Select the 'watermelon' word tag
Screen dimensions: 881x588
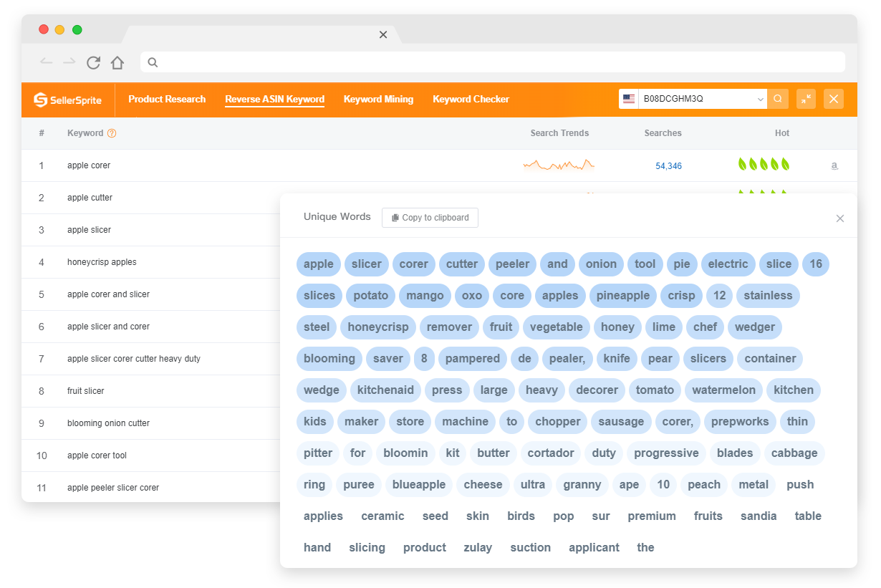point(723,390)
